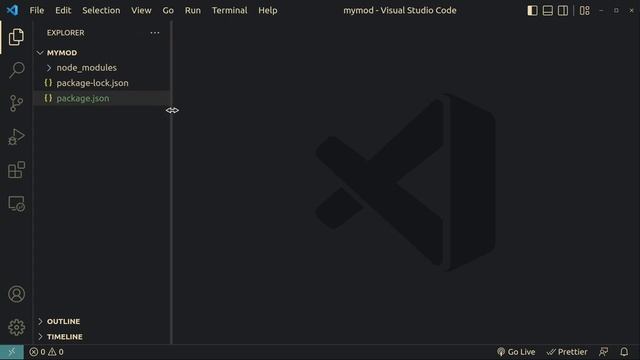Open the Run and Debug view
640x360 pixels.
click(16, 137)
